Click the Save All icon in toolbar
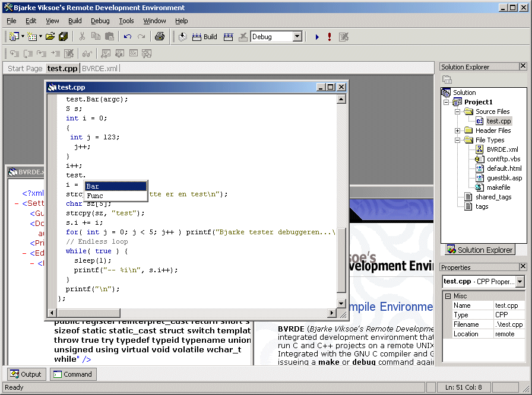The image size is (532, 395). pos(64,37)
